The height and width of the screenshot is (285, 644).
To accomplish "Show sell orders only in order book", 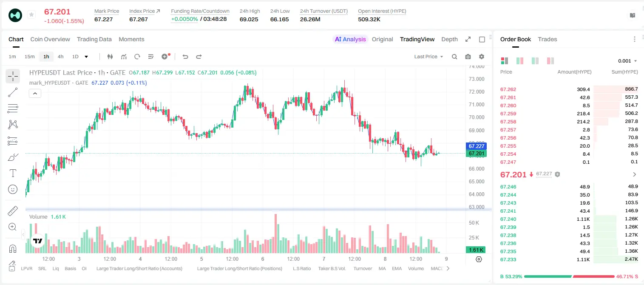I will (550, 61).
